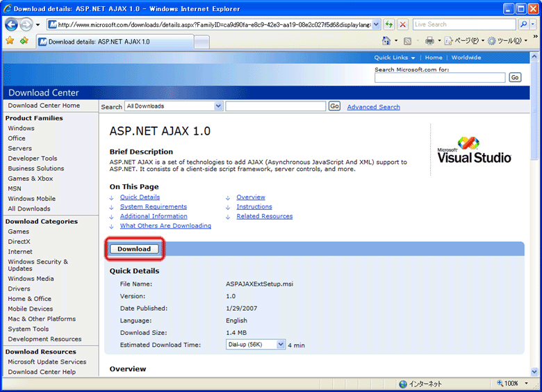The width and height of the screenshot is (542, 392).
Task: Open the All Downloads category dropdown
Action: [x=174, y=106]
